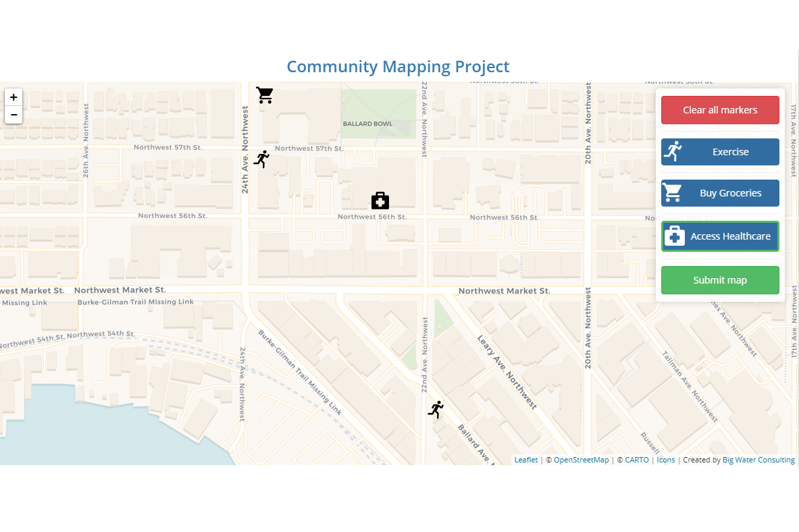Click the shopping cart marker near Ballard Bowl

tap(265, 95)
